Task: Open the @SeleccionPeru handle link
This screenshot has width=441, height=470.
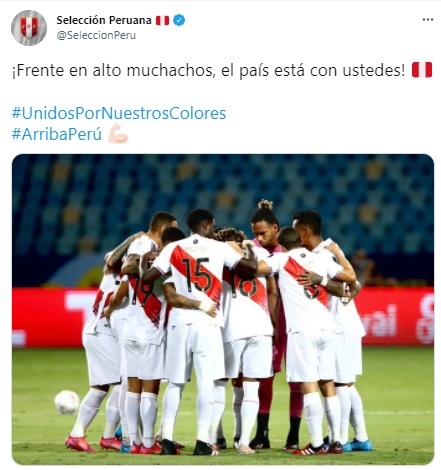Action: tap(96, 35)
